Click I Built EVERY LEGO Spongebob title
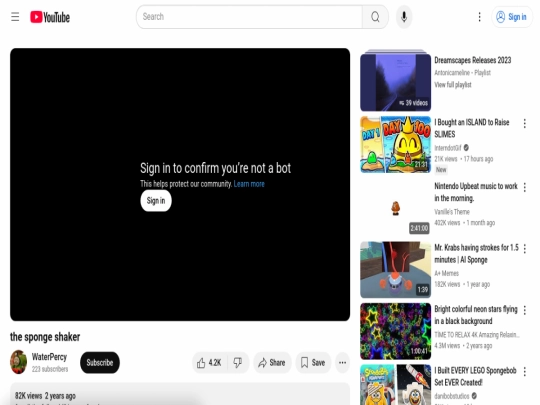The width and height of the screenshot is (540, 405). click(x=475, y=376)
